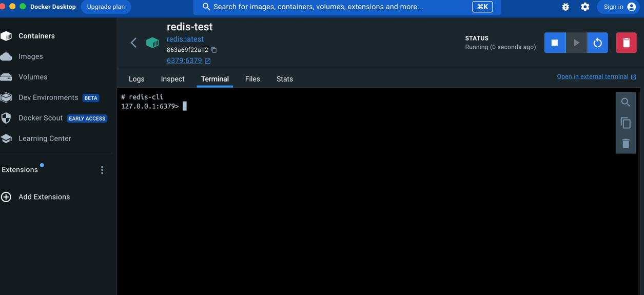Image resolution: width=644 pixels, height=295 pixels.
Task: Switch to the Logs tab
Action: [x=136, y=79]
